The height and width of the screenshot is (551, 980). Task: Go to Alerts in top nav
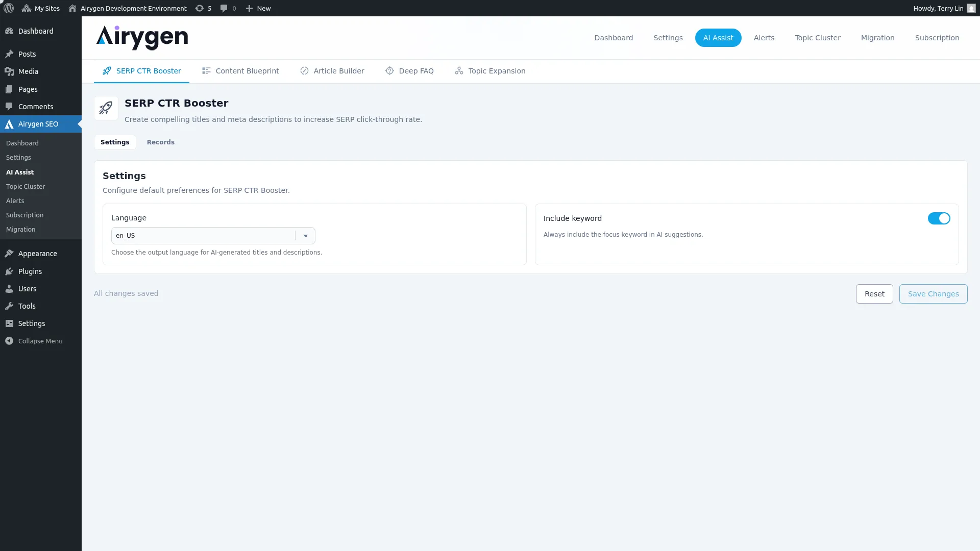point(764,38)
